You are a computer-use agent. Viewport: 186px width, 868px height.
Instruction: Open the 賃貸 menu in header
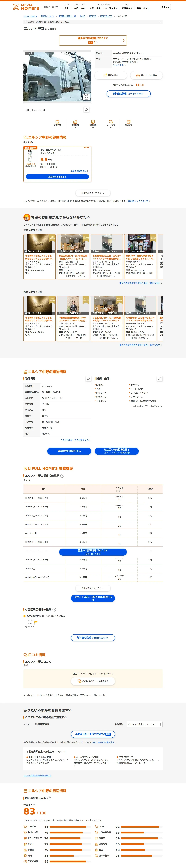[x=66, y=8]
